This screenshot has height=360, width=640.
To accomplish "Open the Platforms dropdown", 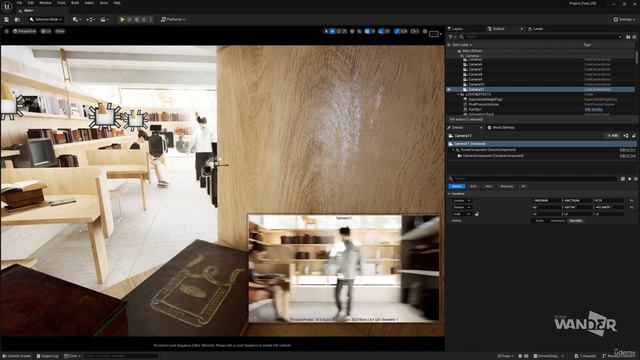I will (x=173, y=20).
